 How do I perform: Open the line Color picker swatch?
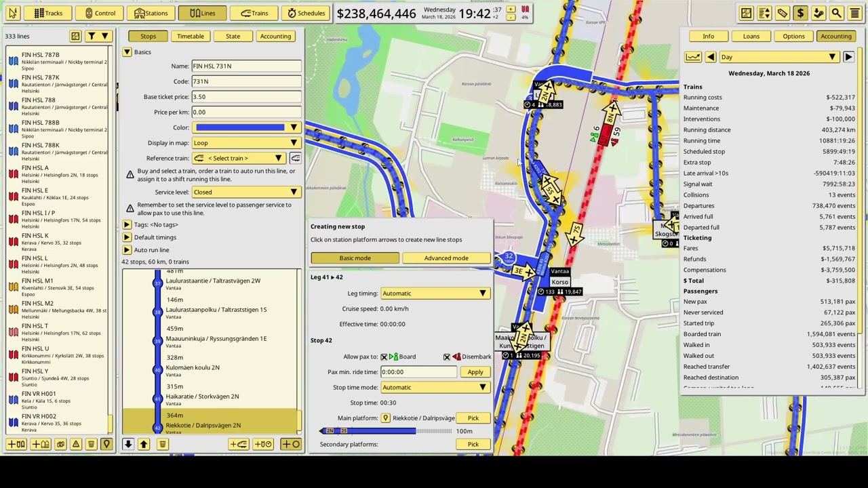click(x=246, y=127)
